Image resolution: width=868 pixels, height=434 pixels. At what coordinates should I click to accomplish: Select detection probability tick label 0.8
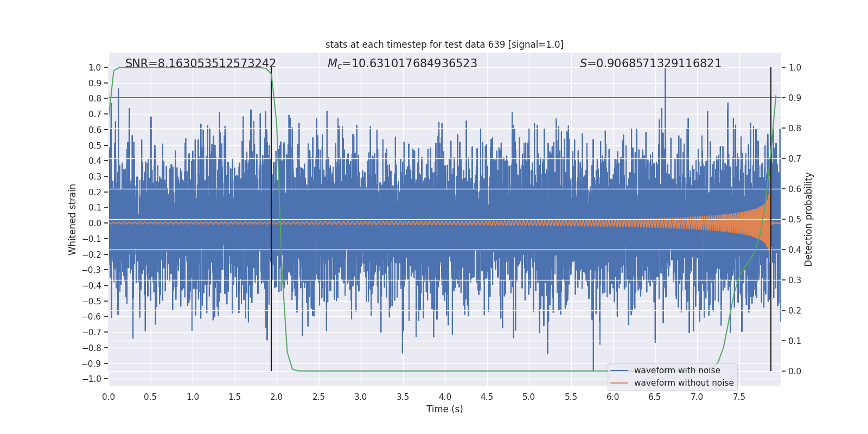point(795,129)
